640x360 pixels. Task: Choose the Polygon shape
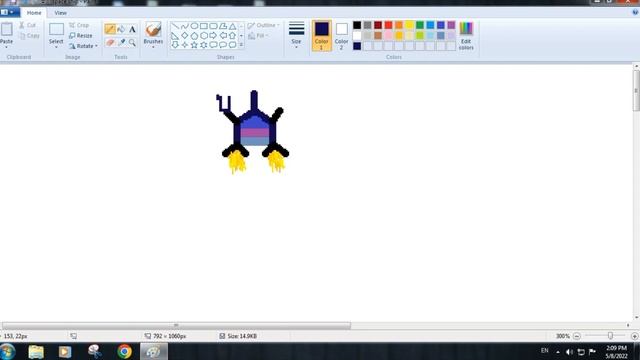coord(223,26)
